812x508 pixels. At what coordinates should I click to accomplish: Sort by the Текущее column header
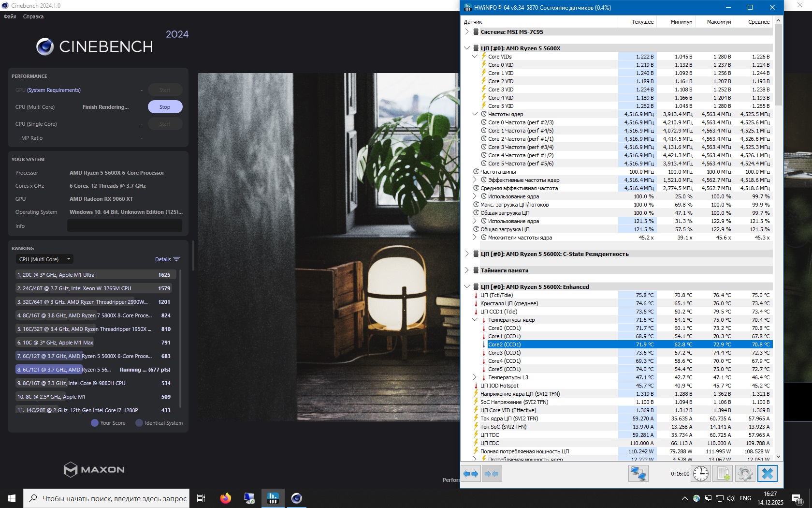638,22
